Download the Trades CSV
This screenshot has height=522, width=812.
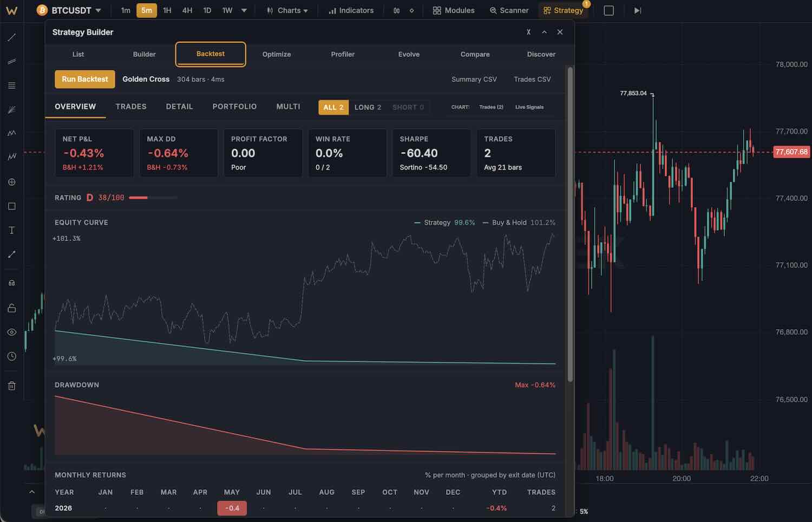pyautogui.click(x=532, y=79)
